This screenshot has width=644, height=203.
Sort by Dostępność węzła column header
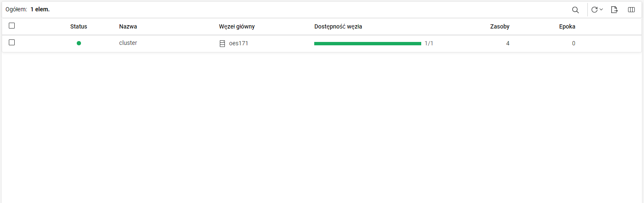click(x=338, y=26)
